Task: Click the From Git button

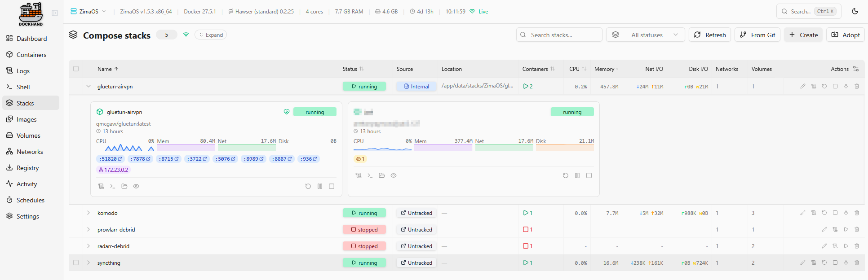Action: pyautogui.click(x=757, y=35)
